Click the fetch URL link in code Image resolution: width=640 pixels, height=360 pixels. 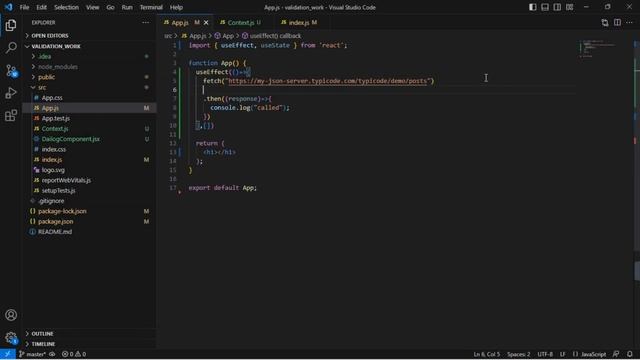328,81
